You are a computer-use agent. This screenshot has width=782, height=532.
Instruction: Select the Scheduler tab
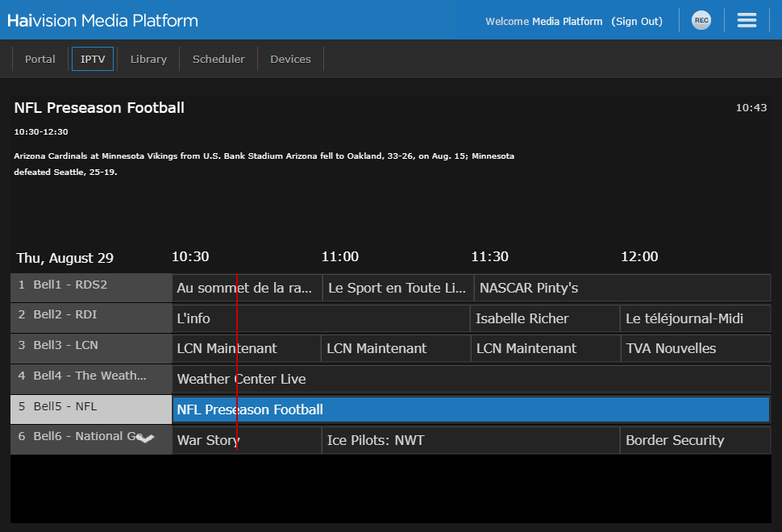218,58
